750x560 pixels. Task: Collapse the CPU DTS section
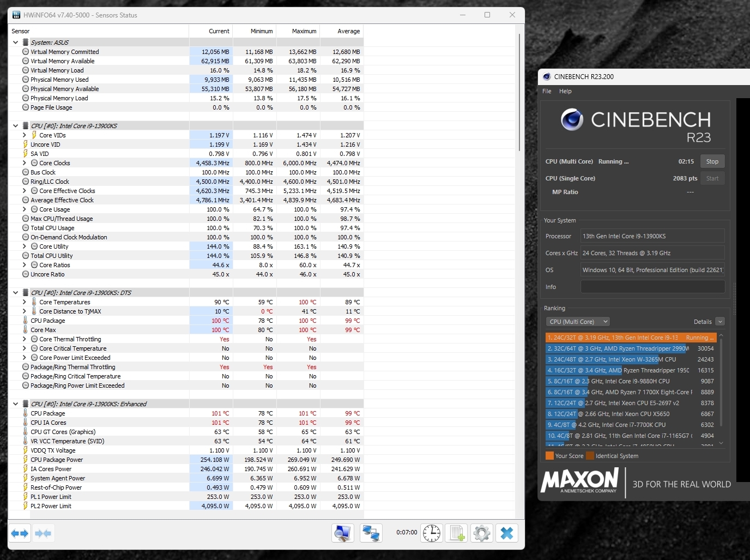[x=15, y=293]
